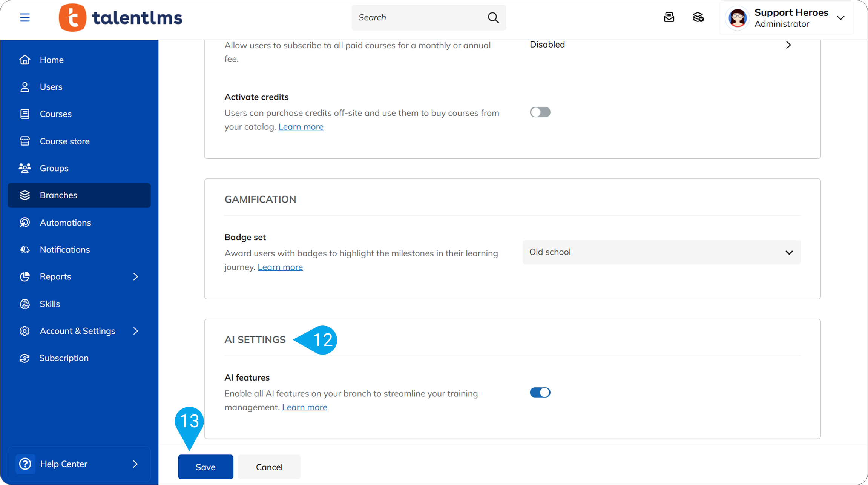Expand the Reports submenu chevron

point(136,277)
